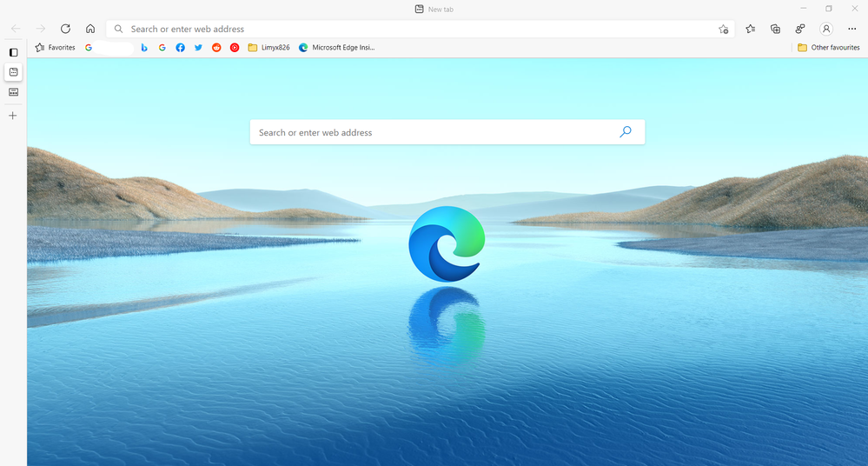Open the Collections toolbar icon
Viewport: 868px width, 466px height.
[x=775, y=29]
